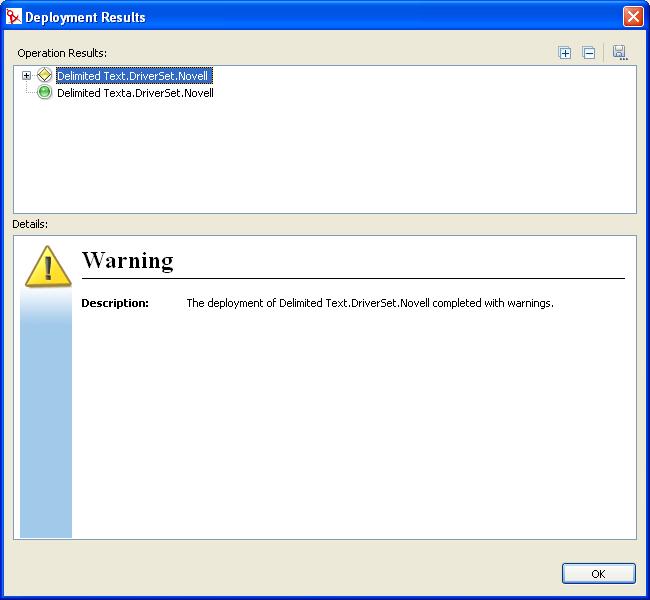Click the Operation Results: label
Screen dimensions: 650x600
point(62,53)
